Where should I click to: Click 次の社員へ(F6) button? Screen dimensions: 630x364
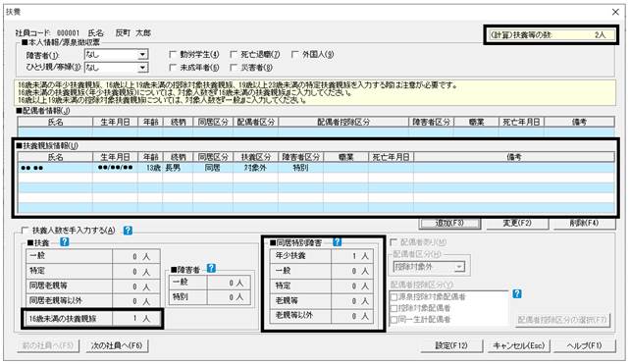tap(117, 346)
